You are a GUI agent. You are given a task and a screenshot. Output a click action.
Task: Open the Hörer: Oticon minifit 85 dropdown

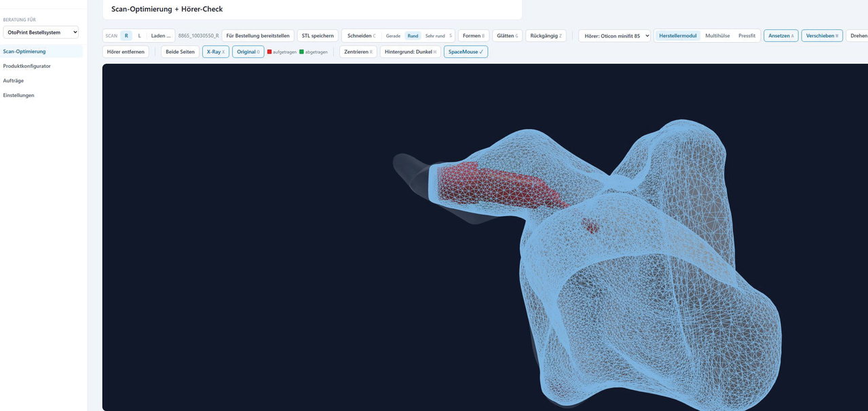click(614, 35)
